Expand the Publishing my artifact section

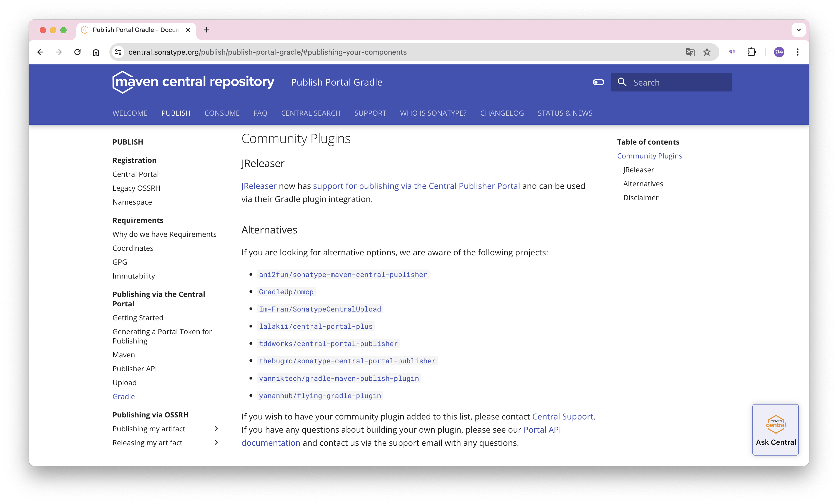click(216, 429)
